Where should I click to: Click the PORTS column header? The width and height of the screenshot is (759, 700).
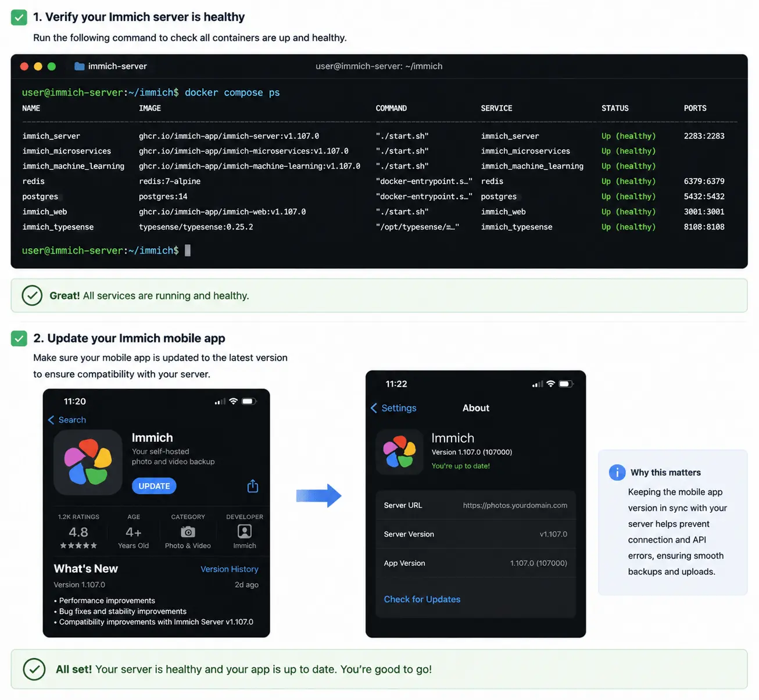[695, 108]
